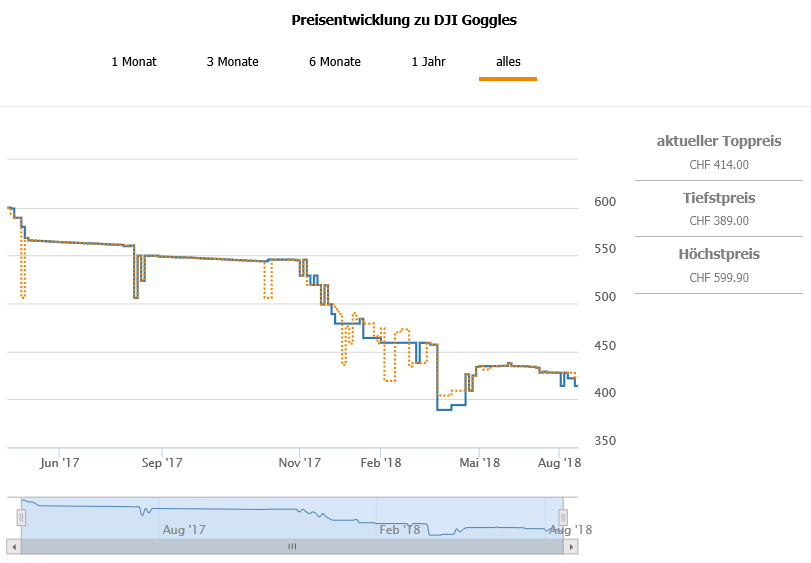Click the CHF 599.90 highest price value
This screenshot has height=563, width=811.
(x=718, y=277)
